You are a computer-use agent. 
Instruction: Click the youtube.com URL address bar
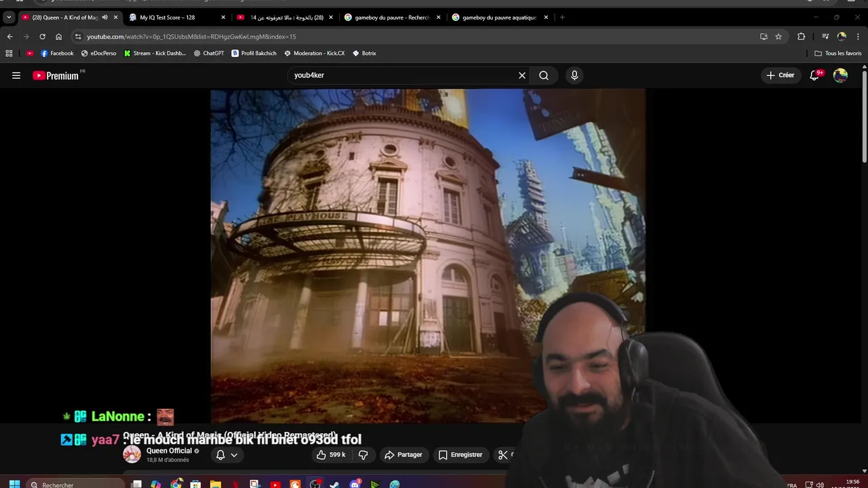click(x=191, y=37)
